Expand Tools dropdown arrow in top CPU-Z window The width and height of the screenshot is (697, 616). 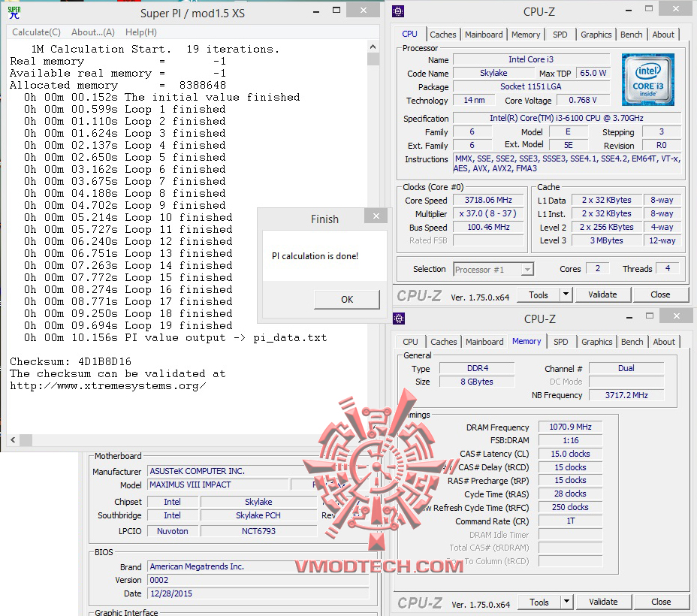click(x=566, y=294)
